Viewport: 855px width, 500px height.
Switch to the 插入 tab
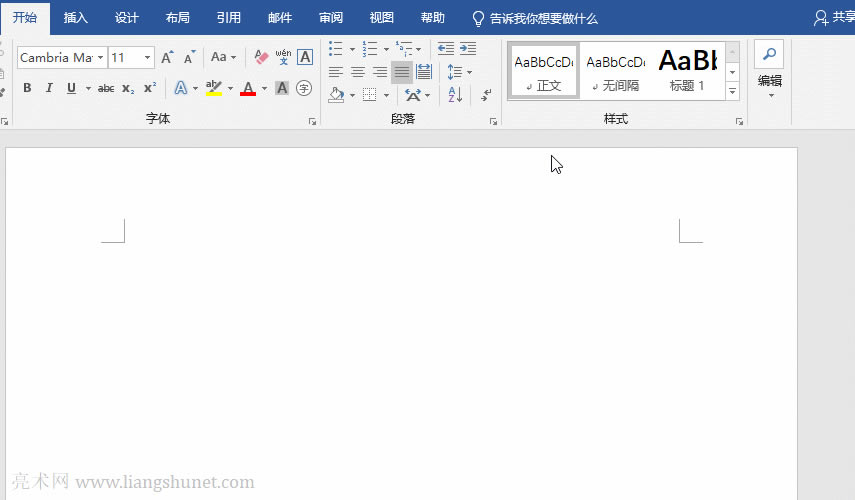coord(75,18)
